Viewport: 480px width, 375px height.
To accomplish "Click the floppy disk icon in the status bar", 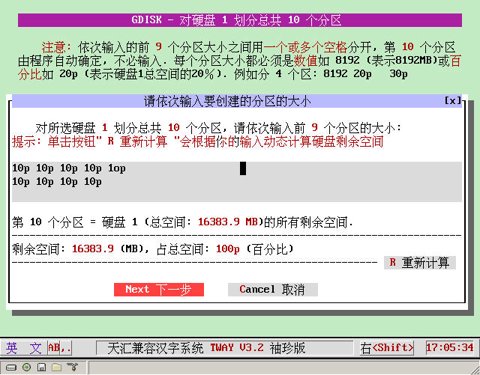I will click(x=42, y=367).
